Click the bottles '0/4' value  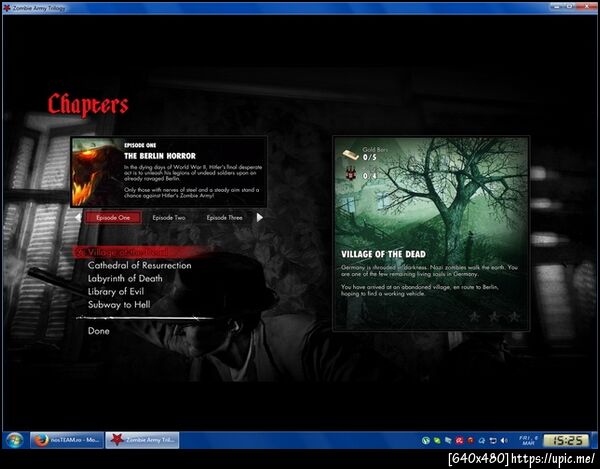coord(370,176)
